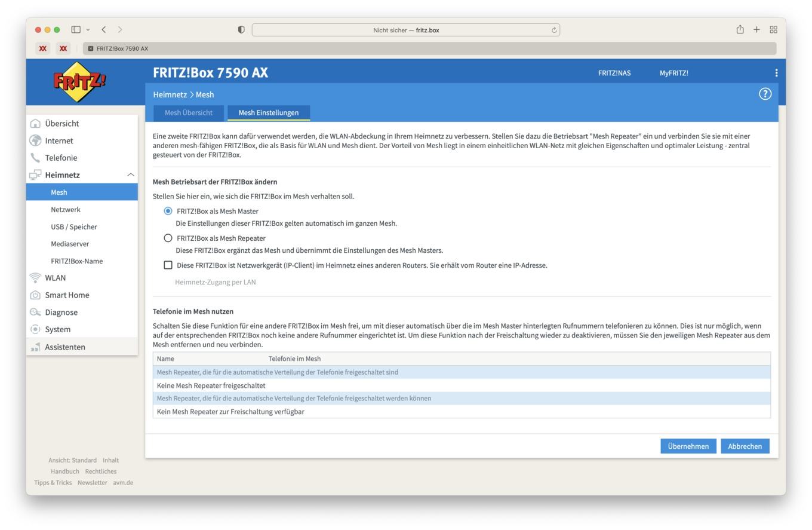812x530 pixels.
Task: Select the Mesh Einstellungen tab
Action: (269, 112)
